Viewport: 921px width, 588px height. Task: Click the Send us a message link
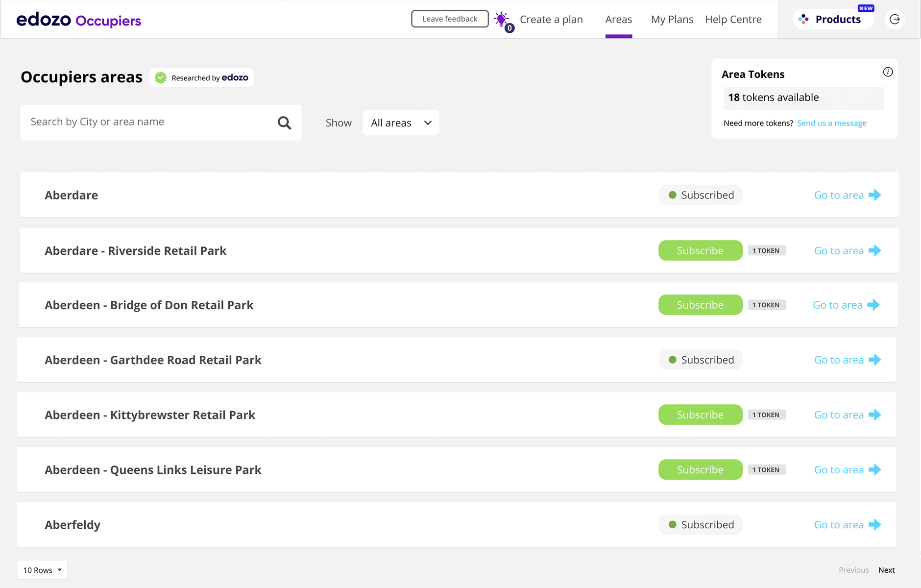click(x=831, y=123)
